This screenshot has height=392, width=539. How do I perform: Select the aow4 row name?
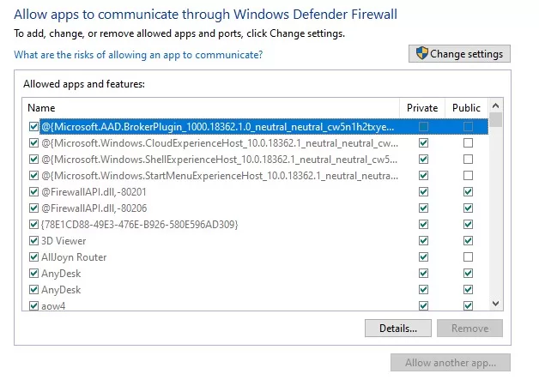click(x=53, y=306)
